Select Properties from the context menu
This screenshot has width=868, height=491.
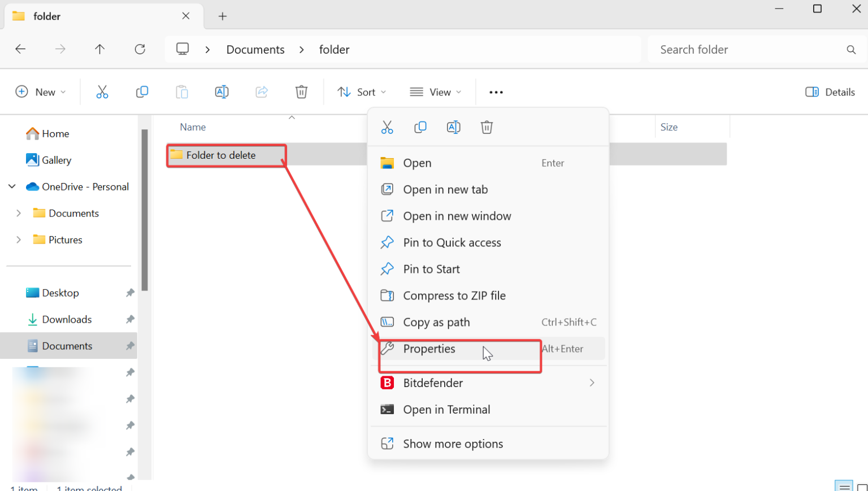pos(429,349)
